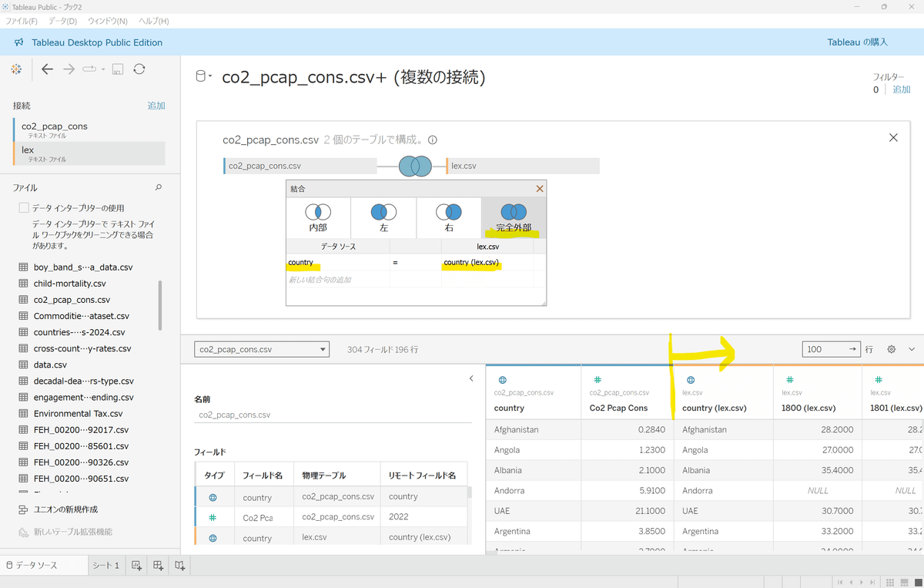Image resolution: width=924 pixels, height=588 pixels.
Task: Select the 完全外部 full outer join type
Action: [514, 217]
